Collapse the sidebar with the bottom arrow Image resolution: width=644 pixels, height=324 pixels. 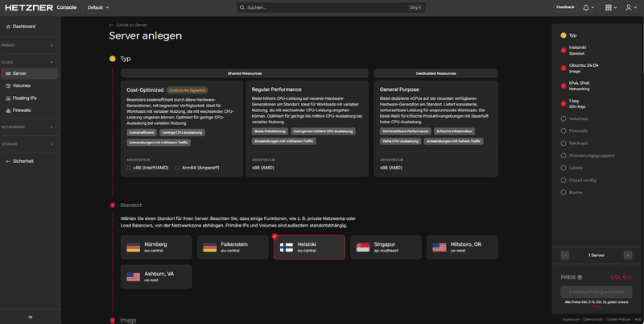pyautogui.click(x=30, y=317)
